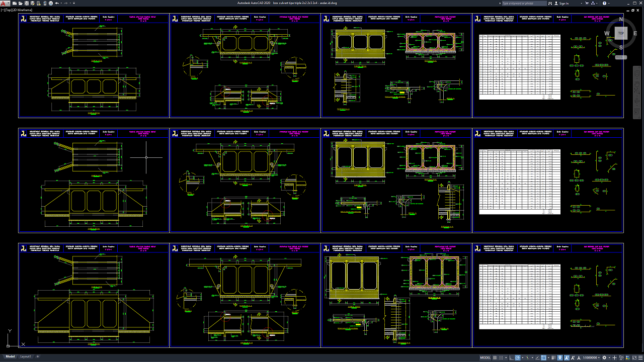The image size is (644, 362).
Task: Click the Annotation Monitor plus icon
Action: pos(614,357)
